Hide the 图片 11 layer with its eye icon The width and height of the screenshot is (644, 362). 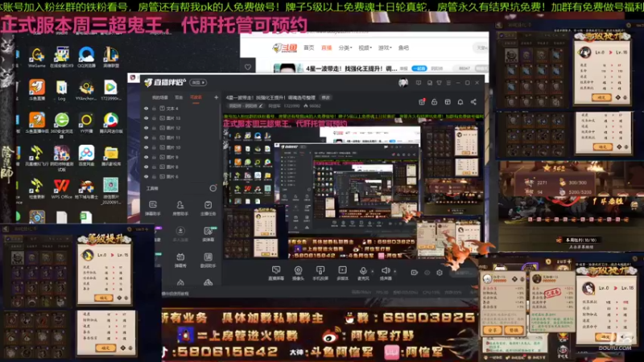point(147,138)
